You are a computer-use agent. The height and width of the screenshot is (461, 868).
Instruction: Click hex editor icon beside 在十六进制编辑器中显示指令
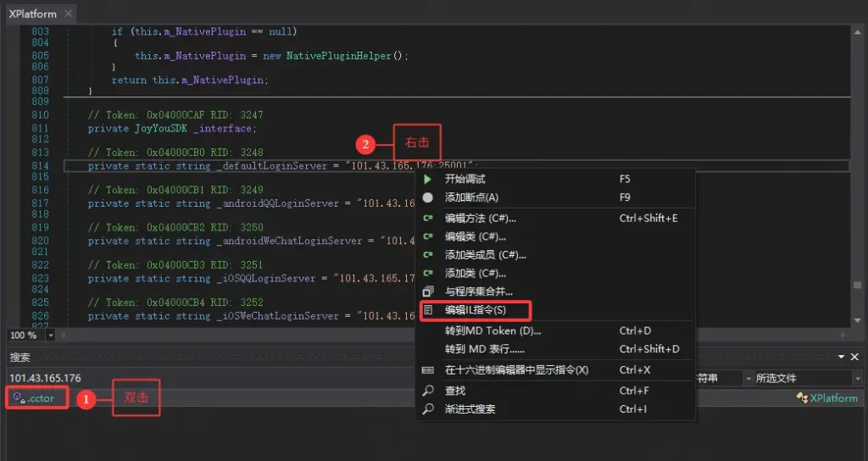[428, 370]
